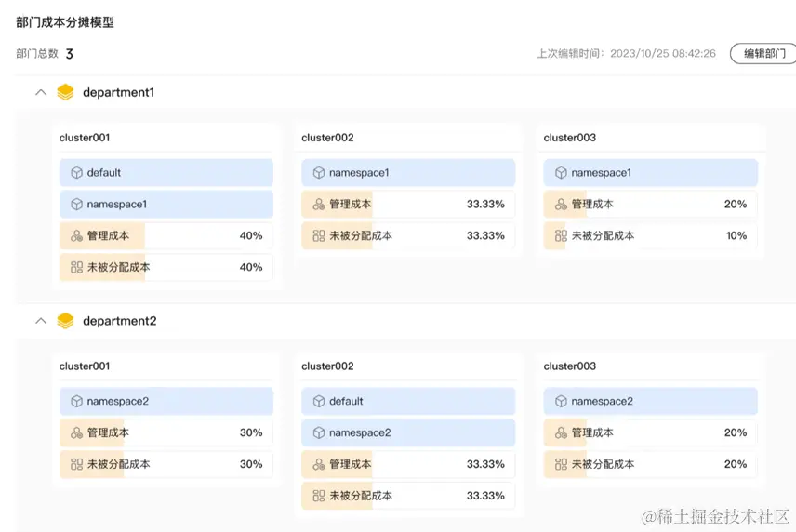Click 未被分配成本 grid icon in department2 cluster001
Screen dimensions: 796x532
[76, 465]
